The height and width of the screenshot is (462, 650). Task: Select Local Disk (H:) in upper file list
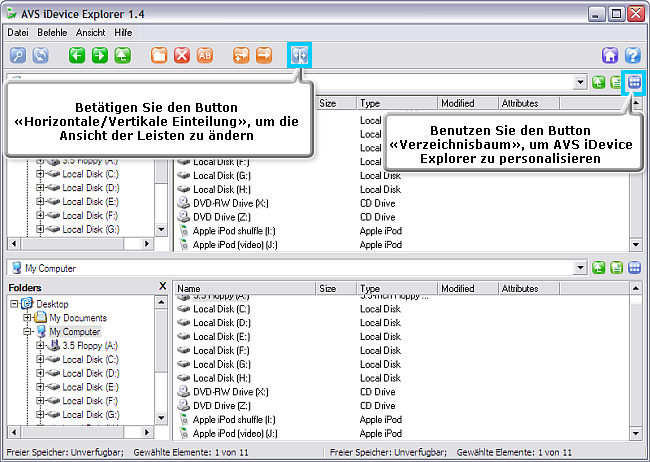pyautogui.click(x=222, y=190)
